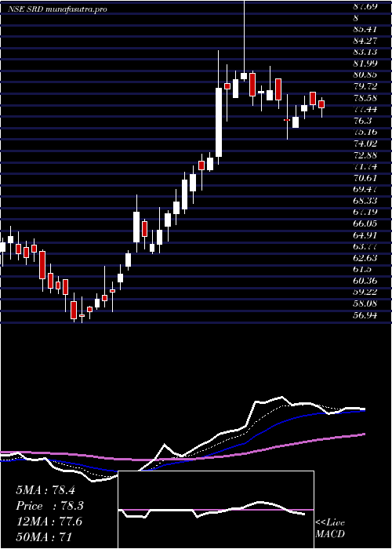The width and height of the screenshot is (392, 549).
Task: Click the 56.94 price axis label
Action: 365,315
